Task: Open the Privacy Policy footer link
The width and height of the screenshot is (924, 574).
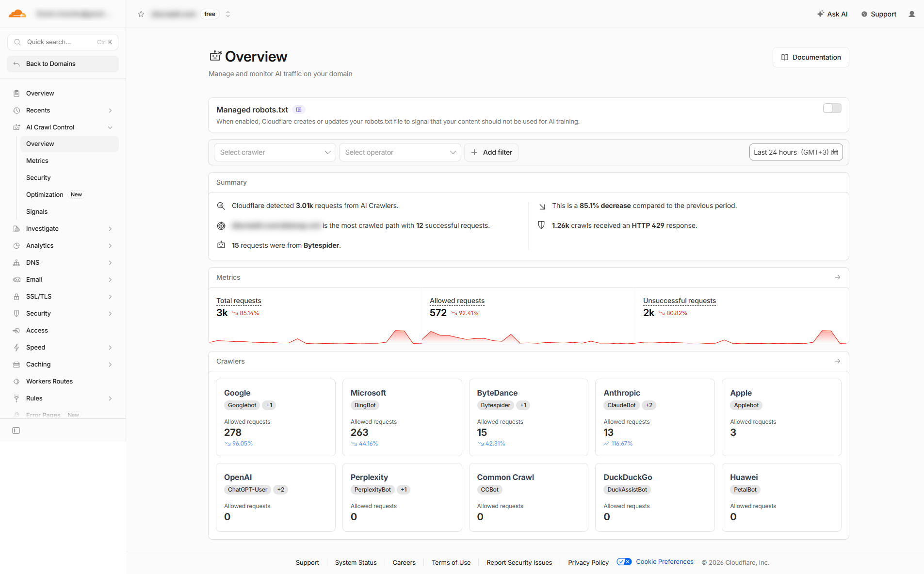Action: pyautogui.click(x=588, y=562)
